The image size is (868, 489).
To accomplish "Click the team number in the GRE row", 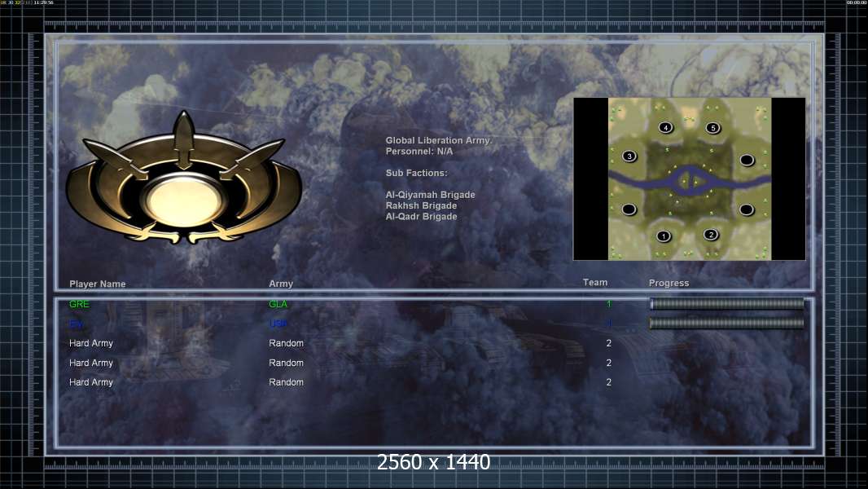I will pos(609,304).
